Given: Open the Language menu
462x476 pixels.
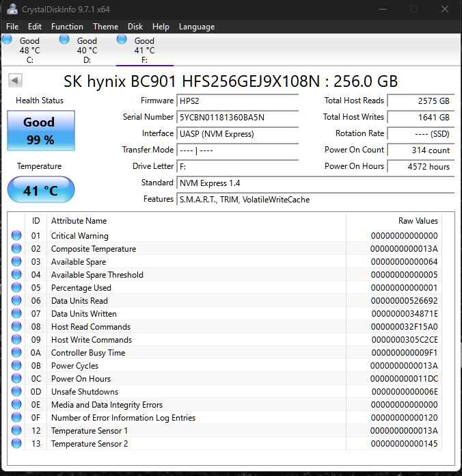Looking at the screenshot, I should pos(196,27).
